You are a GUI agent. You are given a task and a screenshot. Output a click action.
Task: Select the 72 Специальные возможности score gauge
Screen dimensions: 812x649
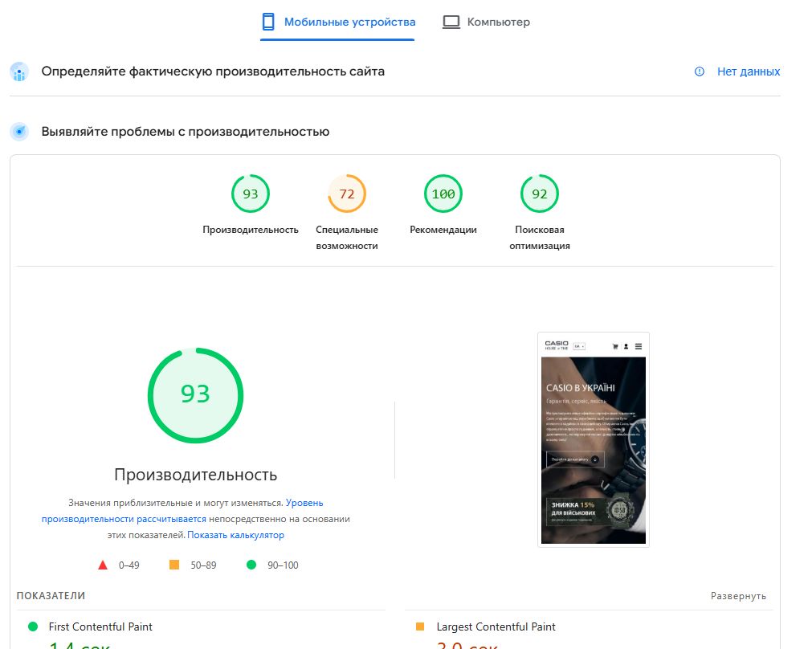point(347,194)
